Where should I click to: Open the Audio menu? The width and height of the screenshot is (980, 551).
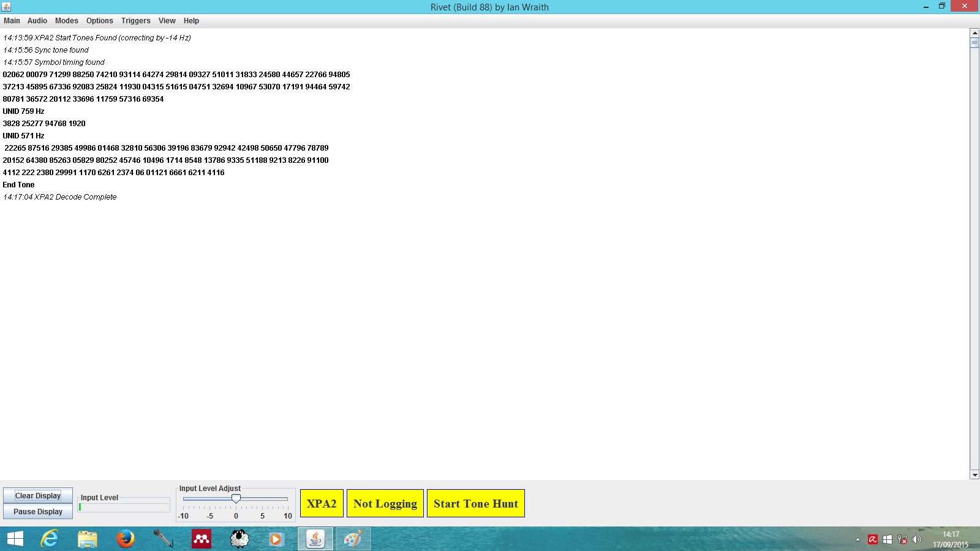(x=37, y=21)
